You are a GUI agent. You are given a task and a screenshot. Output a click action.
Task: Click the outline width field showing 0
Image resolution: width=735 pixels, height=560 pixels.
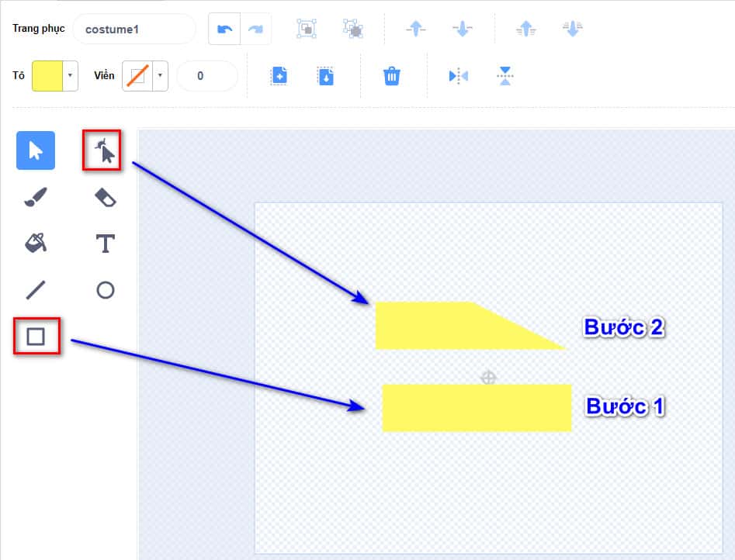point(206,76)
